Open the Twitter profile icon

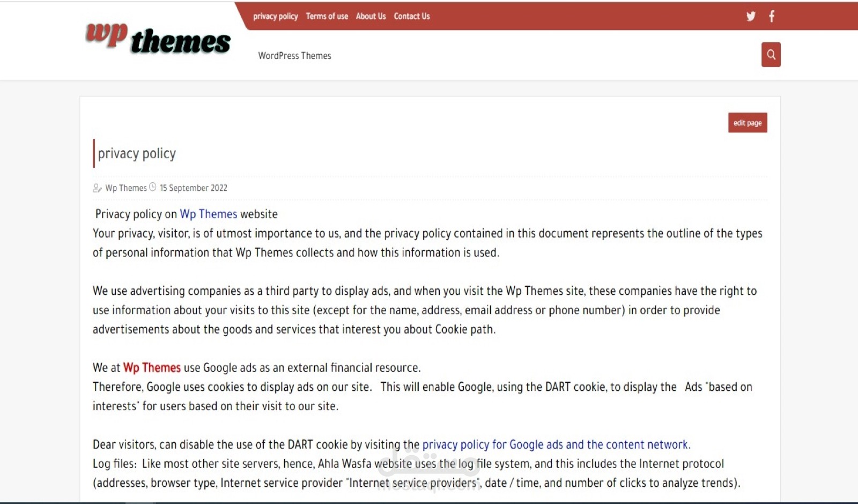751,16
